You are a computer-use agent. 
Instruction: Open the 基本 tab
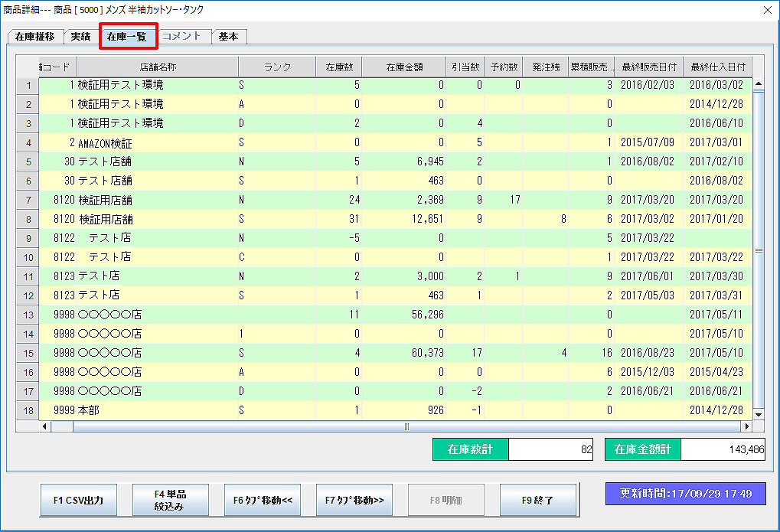tap(228, 37)
